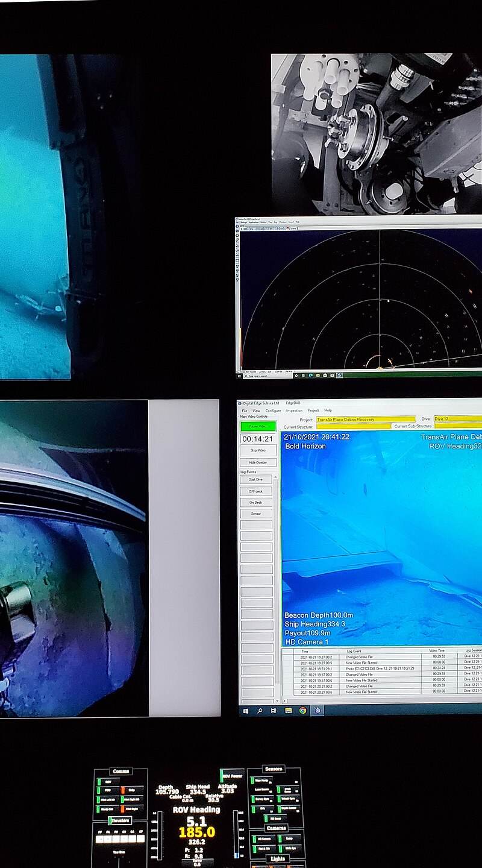Select the bottom-left fuselage camera feed
Image resolution: width=482 pixels, height=868 pixels.
[74, 558]
